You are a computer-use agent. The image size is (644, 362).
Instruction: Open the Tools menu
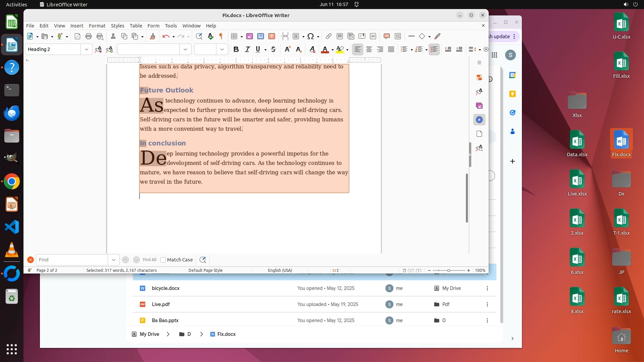(x=171, y=26)
